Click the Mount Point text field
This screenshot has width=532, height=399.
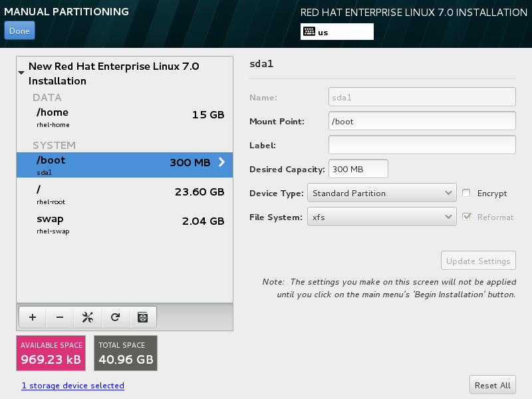422,121
